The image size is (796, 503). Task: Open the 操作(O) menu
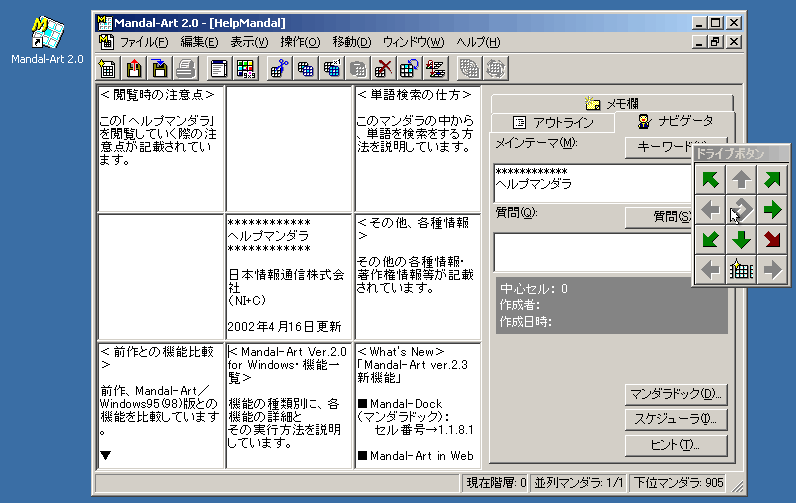300,42
